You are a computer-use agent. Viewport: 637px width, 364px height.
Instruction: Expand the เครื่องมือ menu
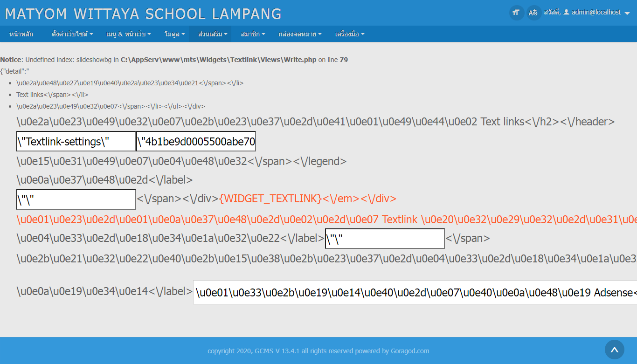[350, 34]
